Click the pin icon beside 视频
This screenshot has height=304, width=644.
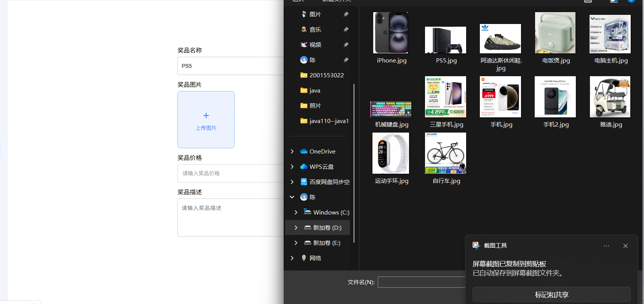(346, 45)
